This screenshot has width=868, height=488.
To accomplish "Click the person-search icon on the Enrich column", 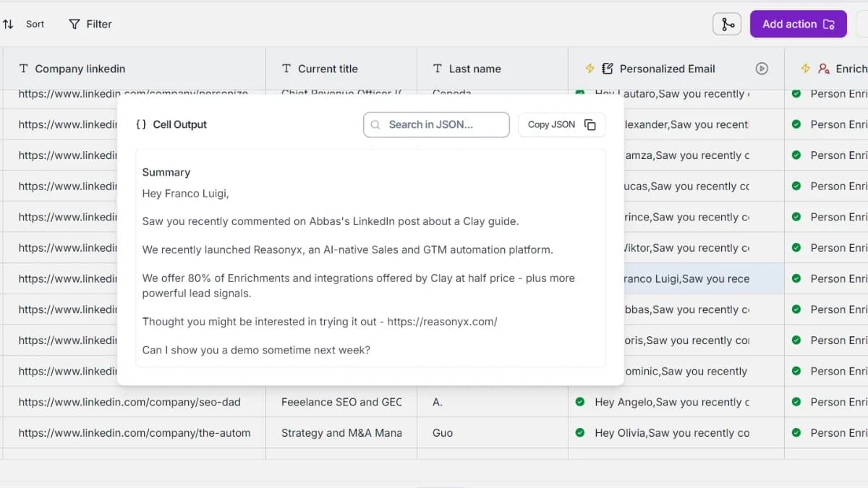I will pyautogui.click(x=822, y=69).
